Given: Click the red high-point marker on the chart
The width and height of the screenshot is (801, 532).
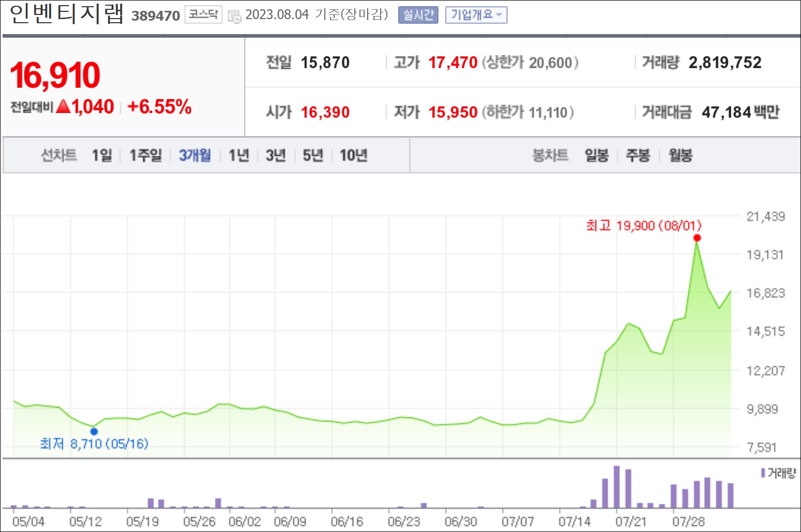Looking at the screenshot, I should pyautogui.click(x=697, y=238).
